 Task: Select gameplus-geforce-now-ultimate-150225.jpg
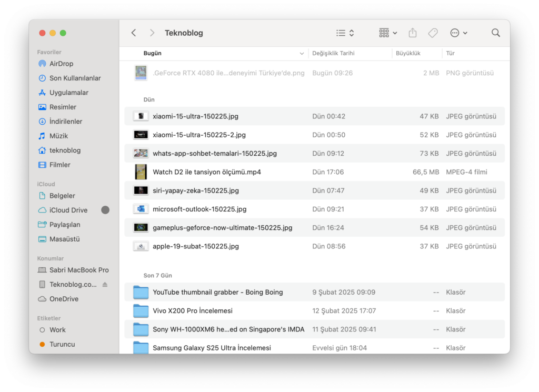pyautogui.click(x=315, y=227)
